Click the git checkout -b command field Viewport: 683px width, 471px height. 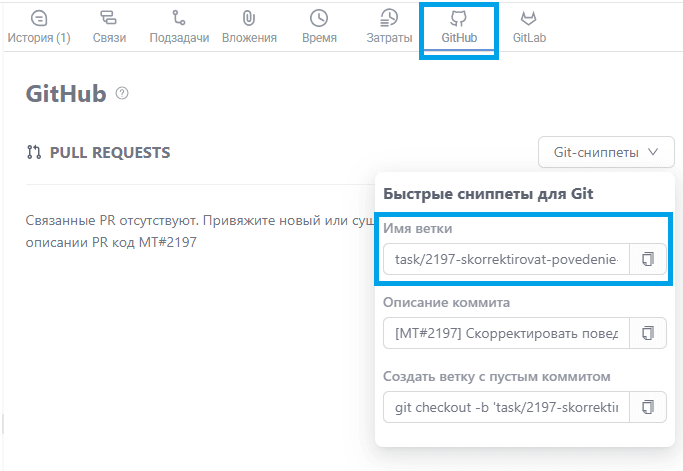(506, 407)
